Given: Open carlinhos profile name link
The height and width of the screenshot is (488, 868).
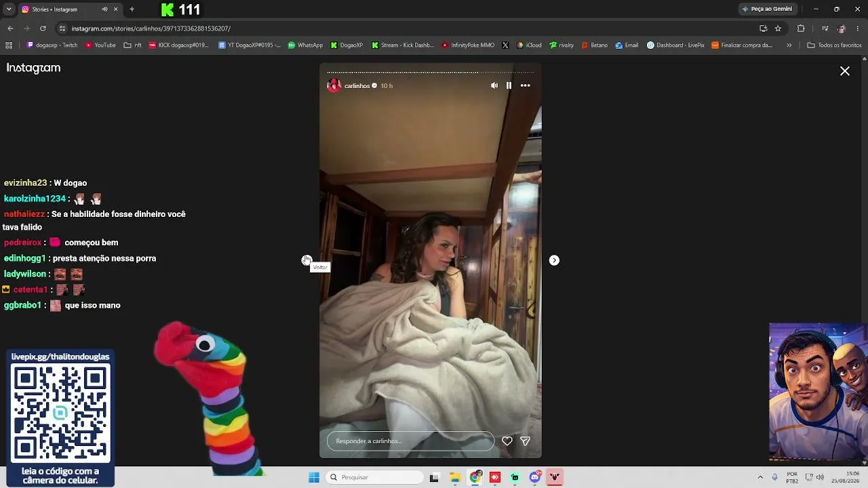Looking at the screenshot, I should pos(357,86).
